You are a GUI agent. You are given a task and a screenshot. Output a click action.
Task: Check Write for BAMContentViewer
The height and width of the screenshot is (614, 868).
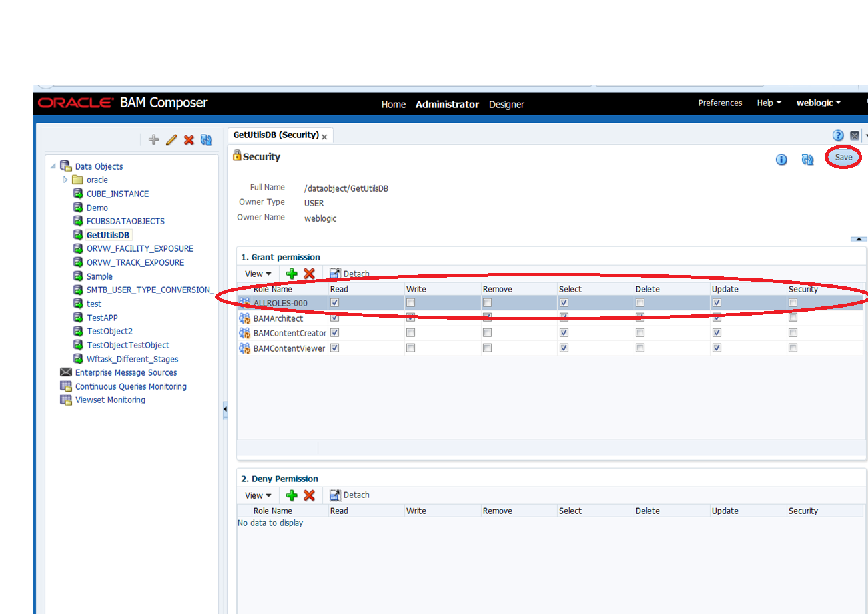(x=411, y=348)
